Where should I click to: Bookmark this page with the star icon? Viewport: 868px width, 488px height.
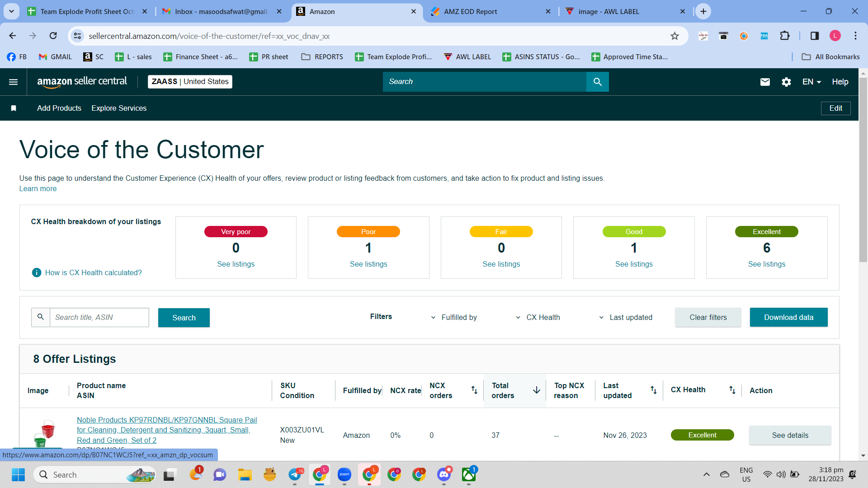click(x=675, y=36)
